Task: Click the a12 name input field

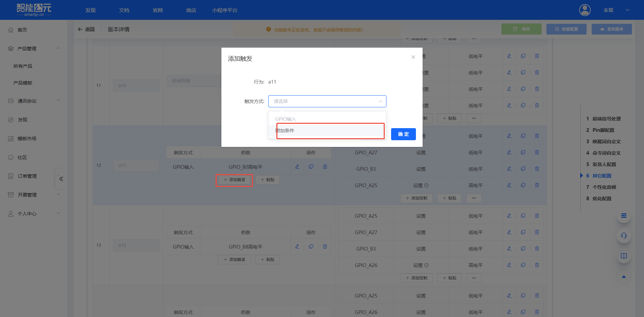Action: (136, 245)
